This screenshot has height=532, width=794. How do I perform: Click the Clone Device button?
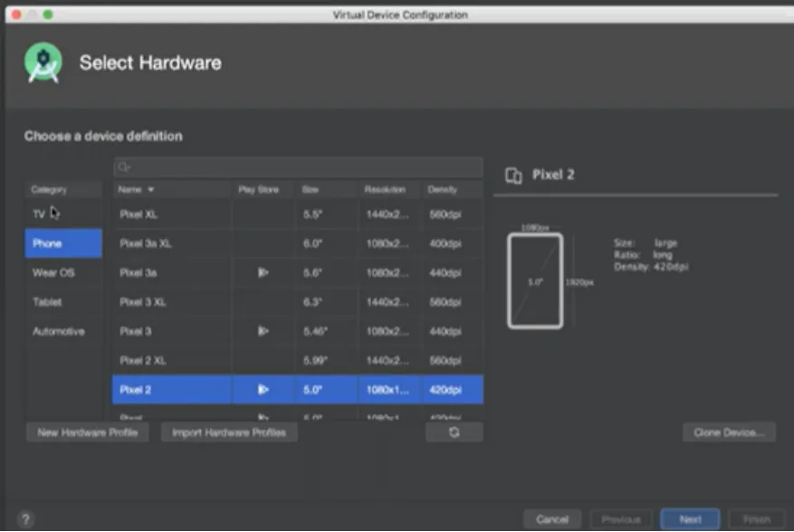click(729, 432)
